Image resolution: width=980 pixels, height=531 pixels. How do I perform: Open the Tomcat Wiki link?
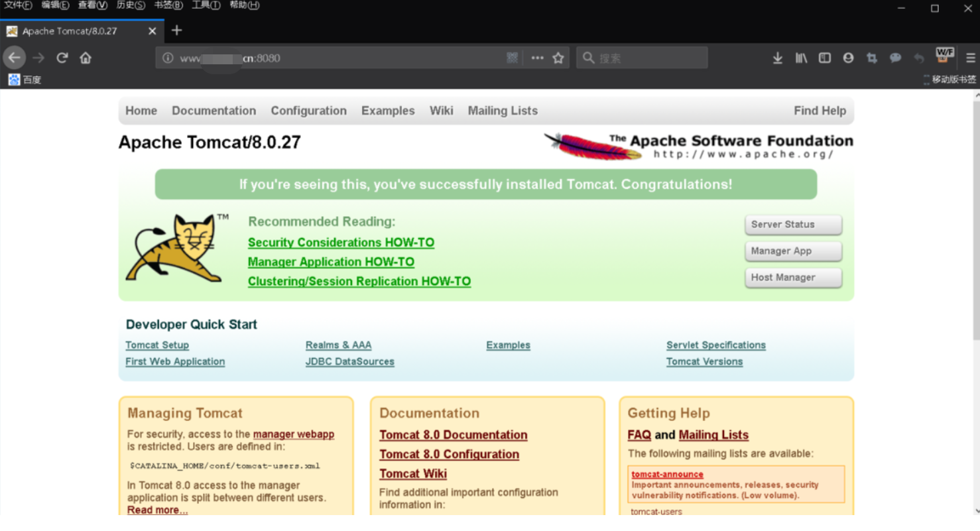pos(413,473)
